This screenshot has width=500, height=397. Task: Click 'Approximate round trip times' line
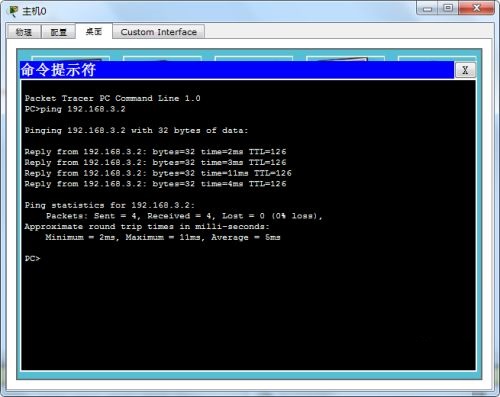tap(147, 227)
